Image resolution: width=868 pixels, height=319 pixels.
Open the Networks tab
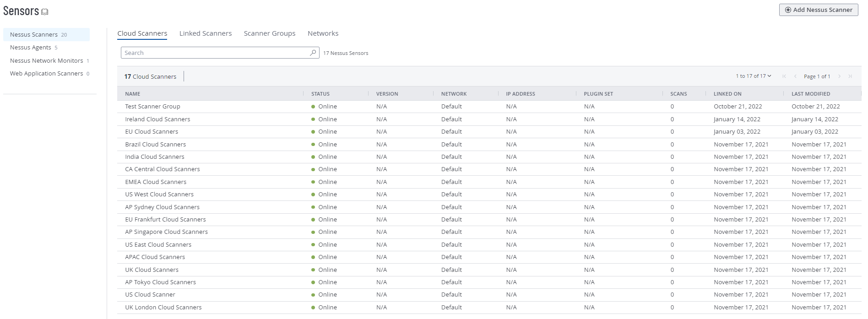click(x=323, y=33)
